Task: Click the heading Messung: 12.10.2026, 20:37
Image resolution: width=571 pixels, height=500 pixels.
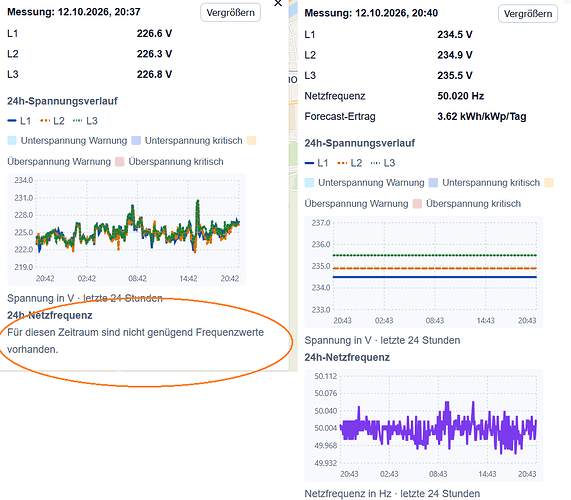Action: tap(74, 12)
